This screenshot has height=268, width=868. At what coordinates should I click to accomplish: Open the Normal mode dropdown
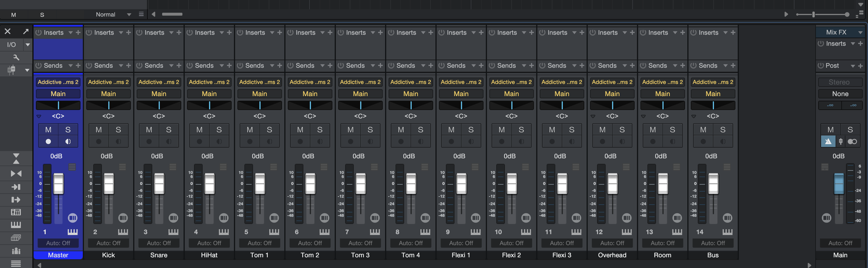[x=129, y=14]
